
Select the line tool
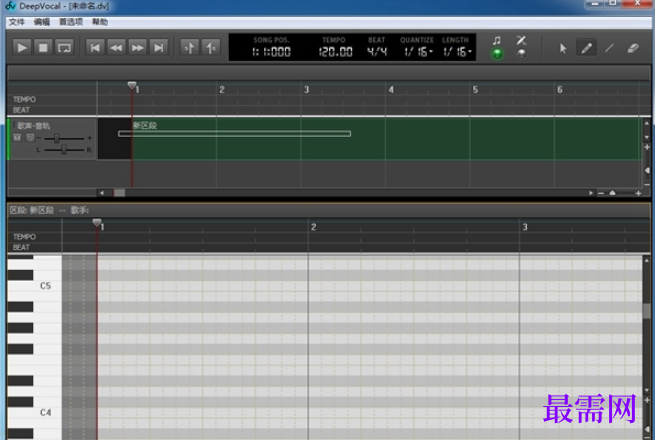click(609, 48)
